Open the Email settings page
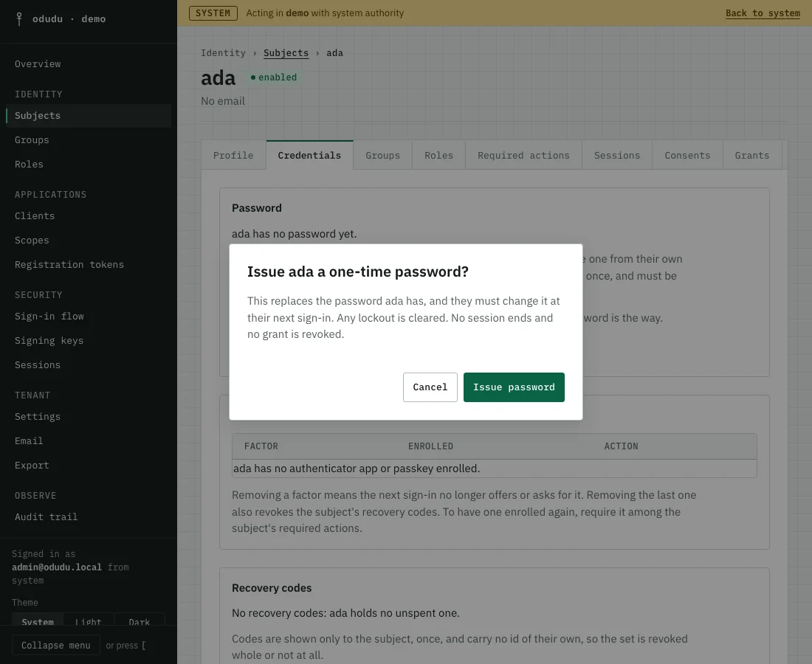This screenshot has height=664, width=812. (89, 441)
